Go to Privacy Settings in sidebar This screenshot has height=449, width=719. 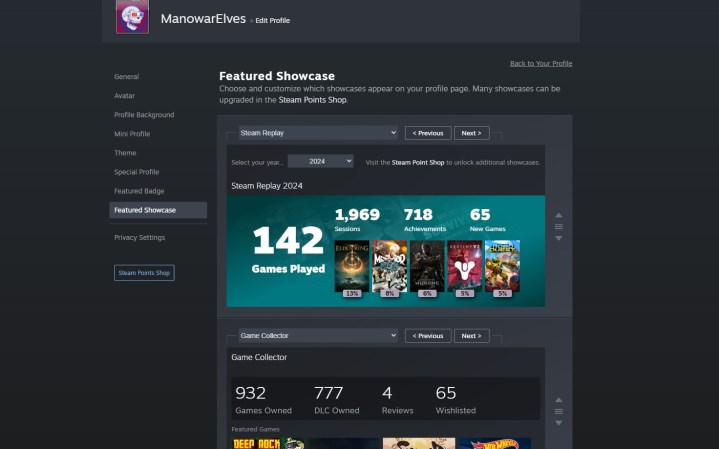pyautogui.click(x=140, y=238)
